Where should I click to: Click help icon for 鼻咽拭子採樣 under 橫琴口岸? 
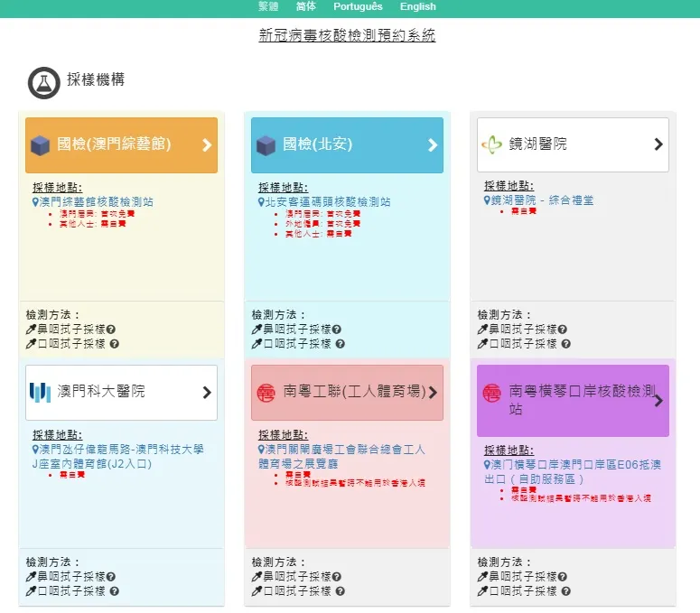563,577
